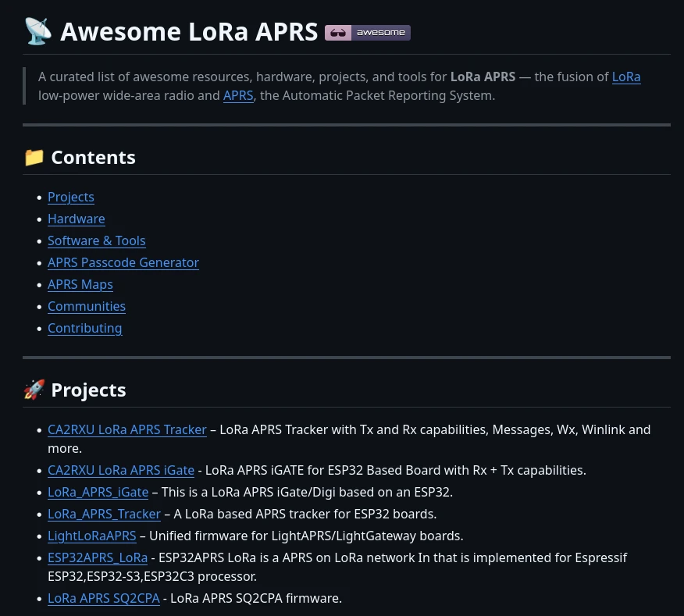
Task: Follow the Software & Tools contents link
Action: 96,240
